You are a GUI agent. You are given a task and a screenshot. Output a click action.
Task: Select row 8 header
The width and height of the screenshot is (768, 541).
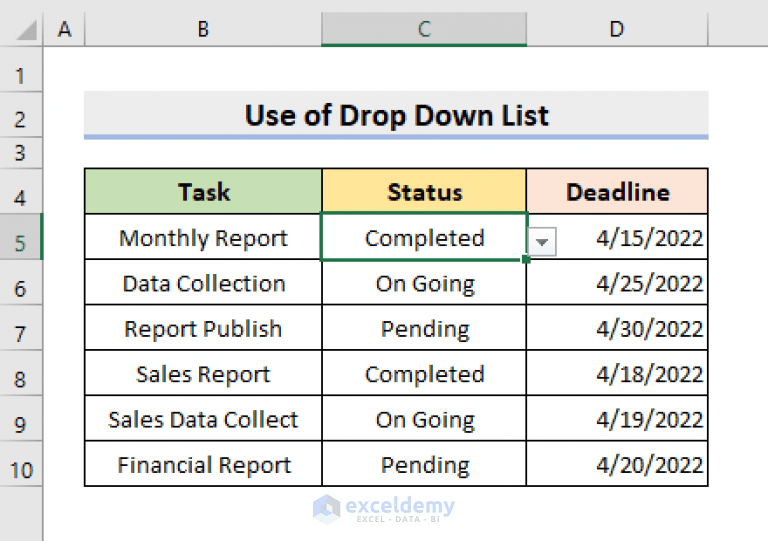coord(21,373)
